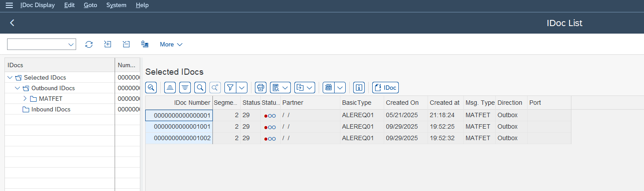The height and width of the screenshot is (191, 644).
Task: Open the Goto menu
Action: tap(90, 5)
